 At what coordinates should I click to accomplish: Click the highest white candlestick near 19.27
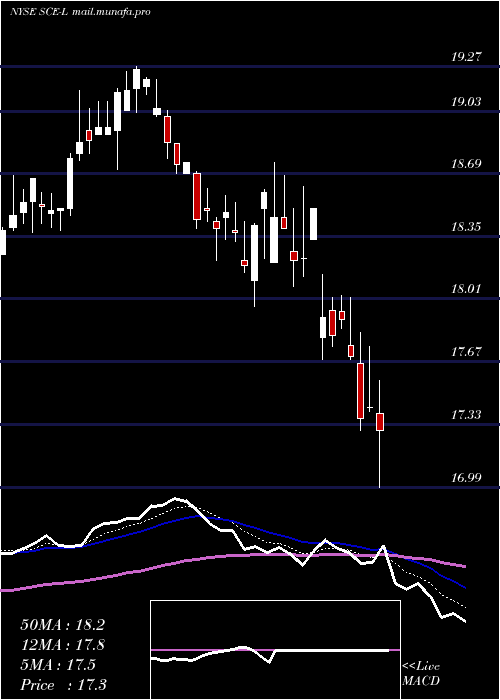click(136, 79)
